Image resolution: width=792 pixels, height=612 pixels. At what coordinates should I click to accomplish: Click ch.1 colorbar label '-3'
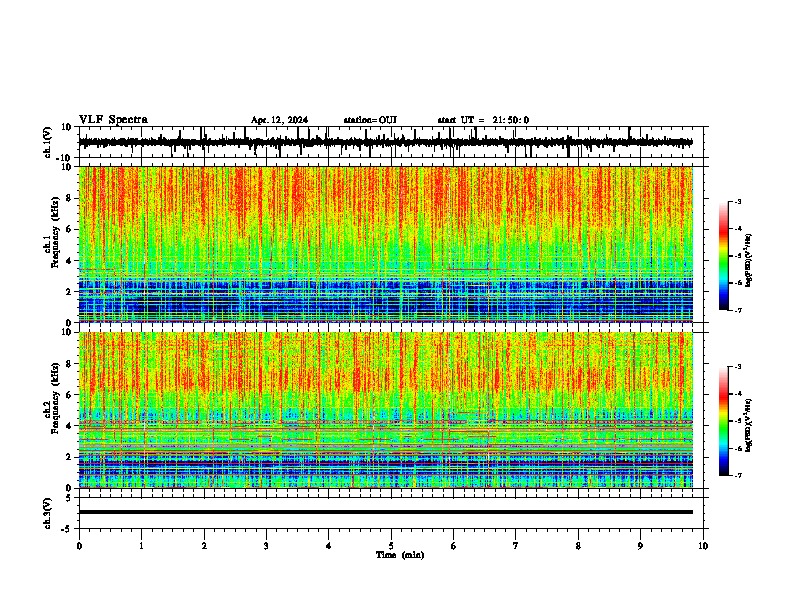click(x=737, y=201)
